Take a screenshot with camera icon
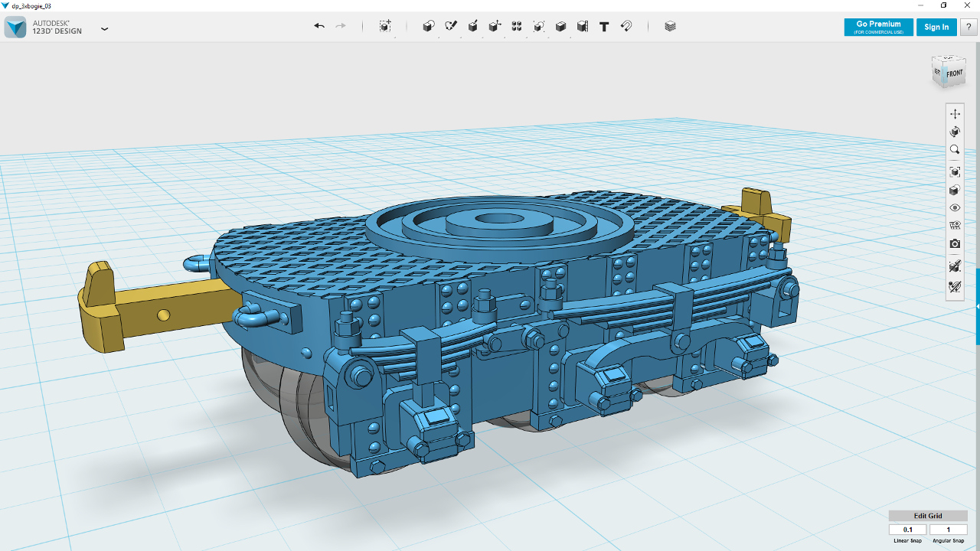 click(955, 244)
